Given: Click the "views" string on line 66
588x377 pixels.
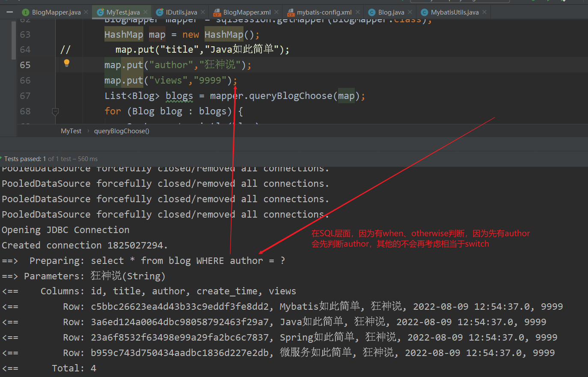Looking at the screenshot, I should pos(168,81).
